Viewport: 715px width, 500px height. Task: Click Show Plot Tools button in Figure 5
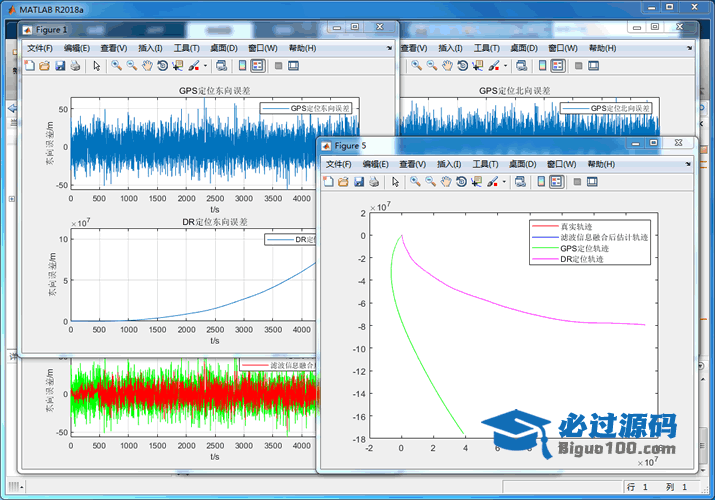click(x=592, y=182)
